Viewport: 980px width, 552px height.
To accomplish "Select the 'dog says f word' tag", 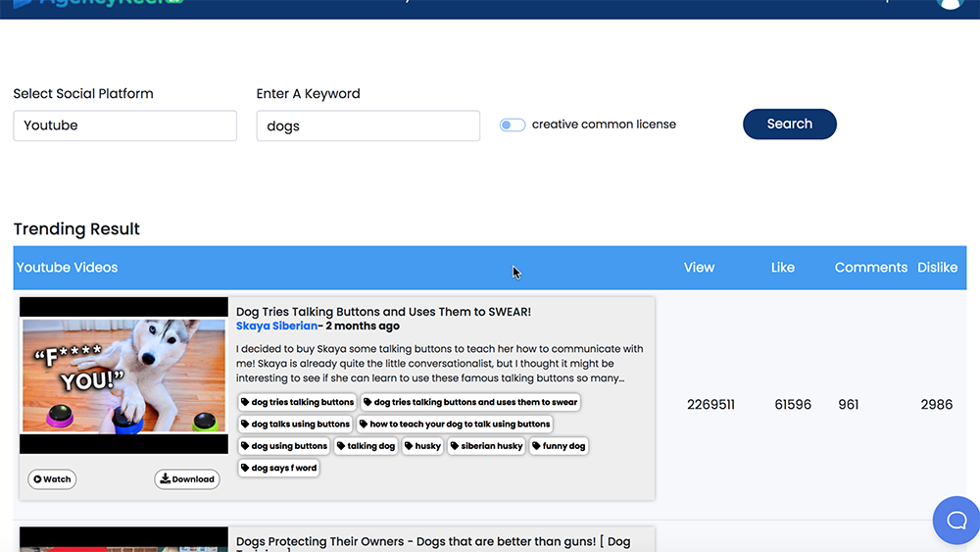I will click(x=278, y=468).
